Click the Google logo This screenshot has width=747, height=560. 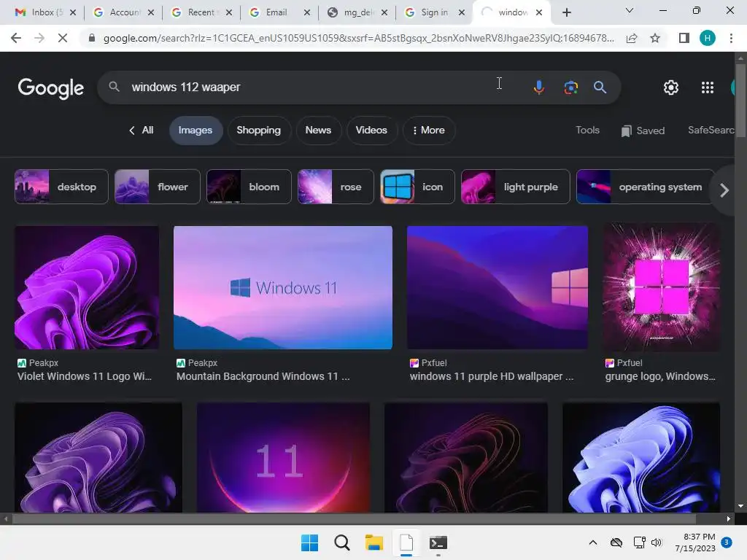[50, 88]
